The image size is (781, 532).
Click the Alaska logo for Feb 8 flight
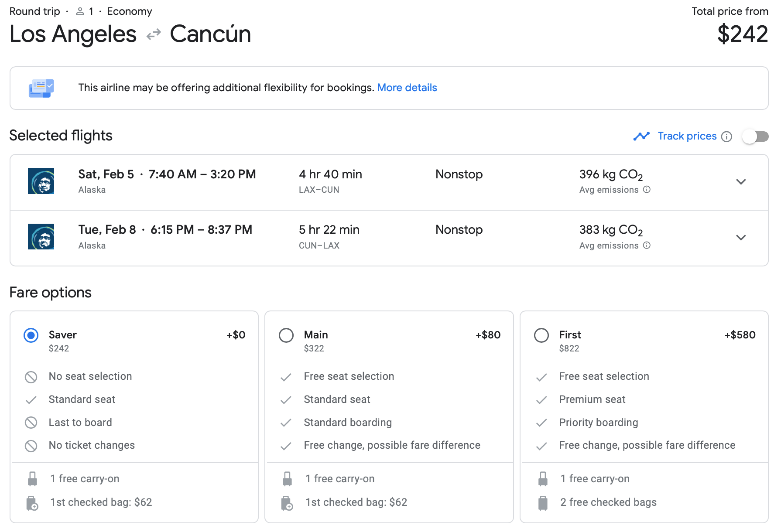[x=41, y=237]
